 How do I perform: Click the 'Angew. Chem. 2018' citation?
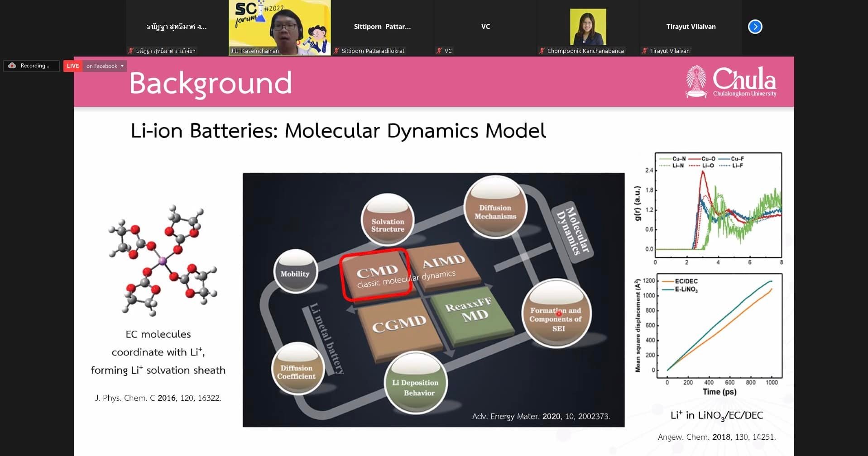(717, 437)
